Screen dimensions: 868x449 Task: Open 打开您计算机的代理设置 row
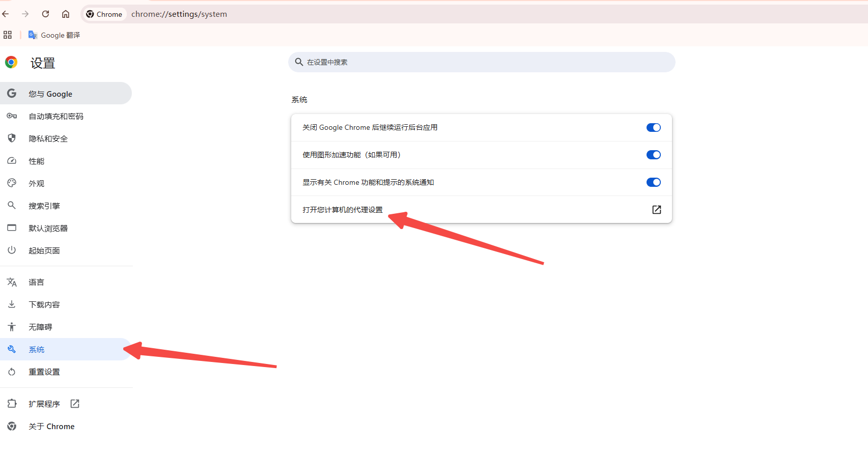click(343, 210)
